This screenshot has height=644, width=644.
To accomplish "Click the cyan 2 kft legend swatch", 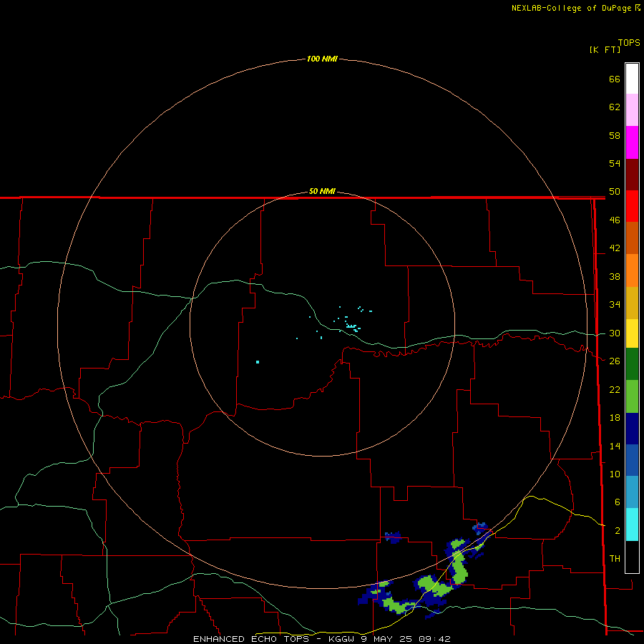I will [632, 525].
